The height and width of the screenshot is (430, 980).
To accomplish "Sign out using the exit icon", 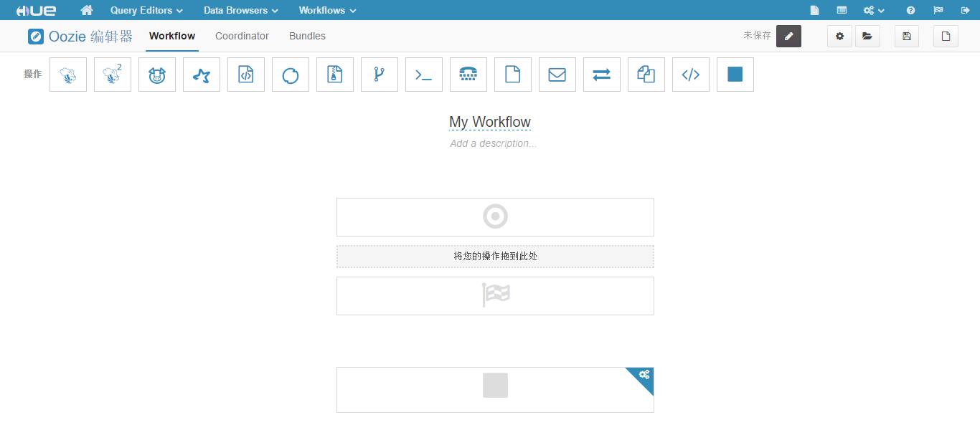I will [965, 10].
